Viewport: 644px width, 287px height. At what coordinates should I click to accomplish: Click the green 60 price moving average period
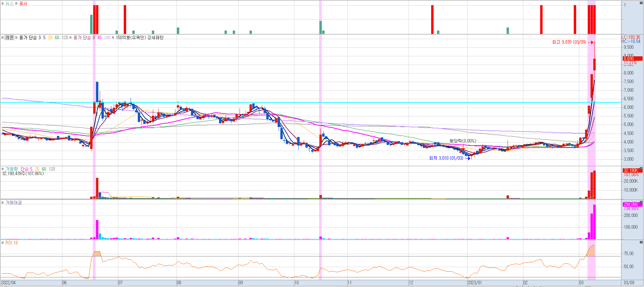click(x=57, y=37)
